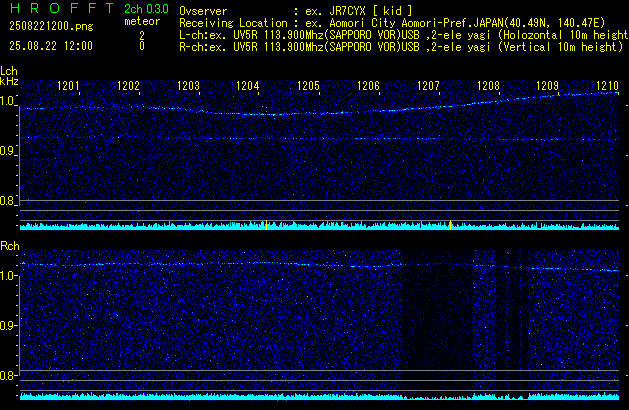The height and width of the screenshot is (410, 629).
Task: Click the 0.9 frequency label on Rch axis
Action: (7, 325)
